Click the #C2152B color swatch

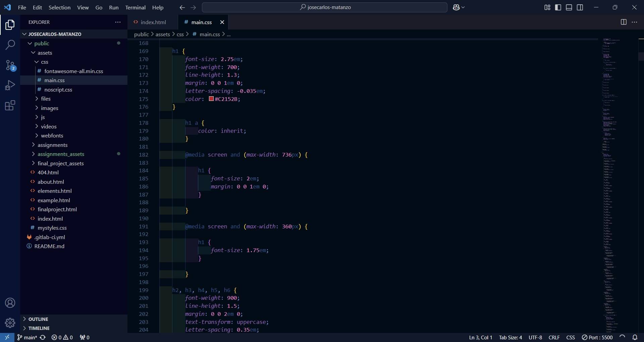211,99
